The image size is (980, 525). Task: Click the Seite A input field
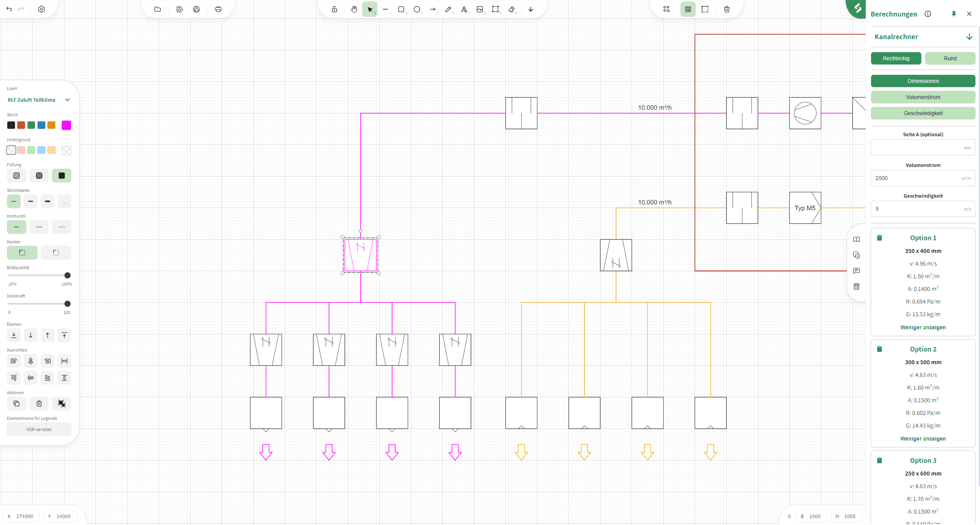(919, 148)
